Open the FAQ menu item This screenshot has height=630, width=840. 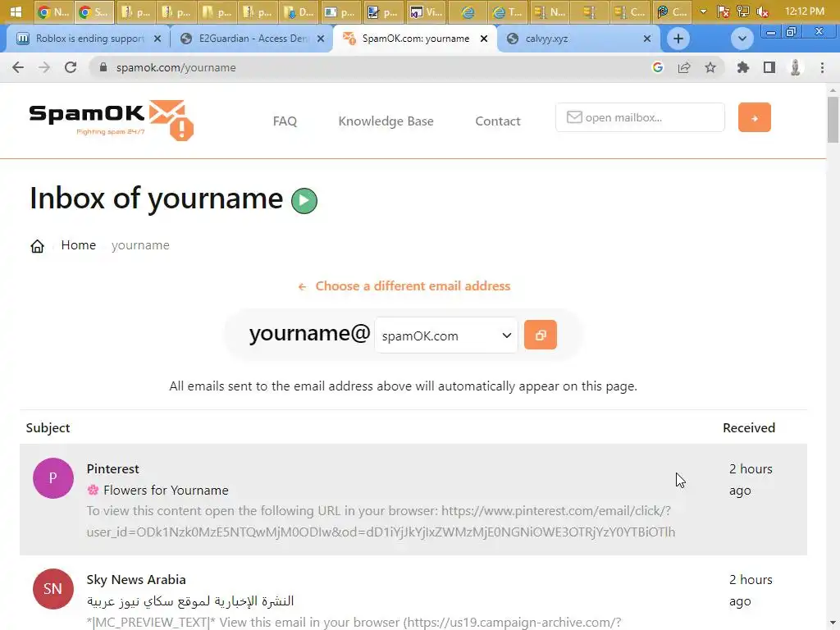285,121
